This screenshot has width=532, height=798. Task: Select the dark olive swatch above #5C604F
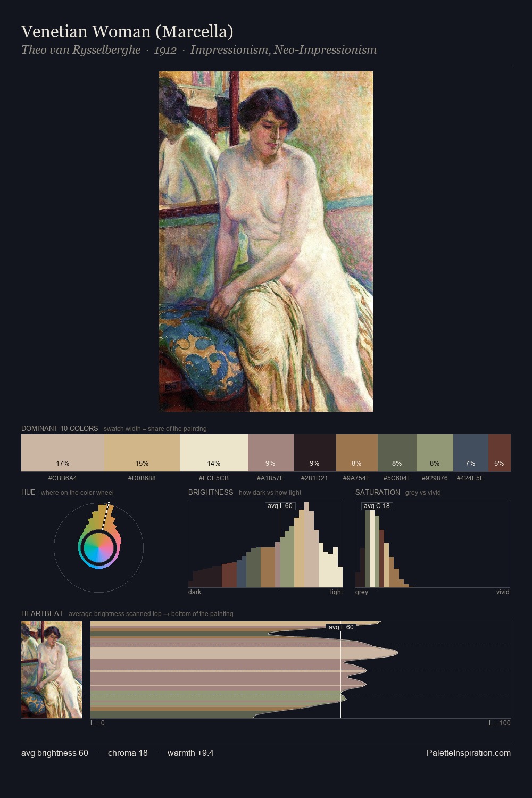click(397, 453)
